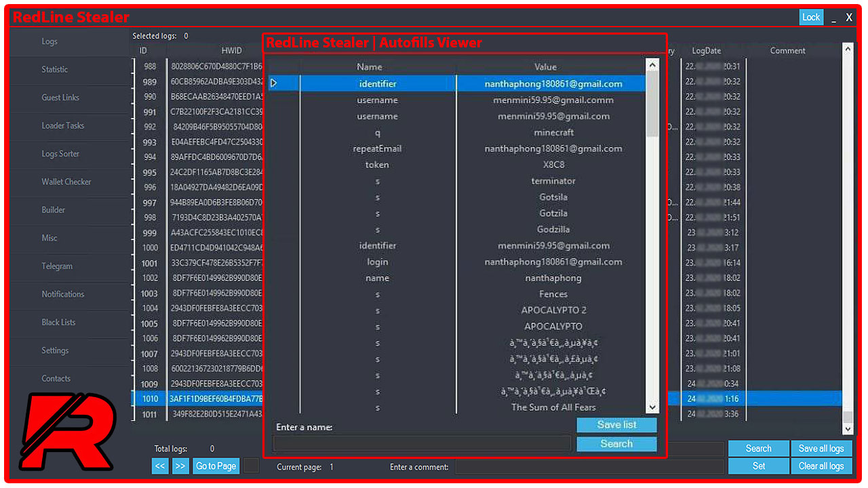Click the Enter a name text field
Image resolution: width=868 pixels, height=488 pixels.
tap(421, 444)
